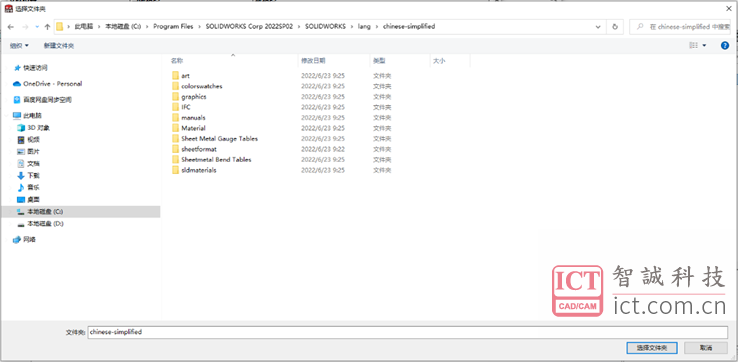The width and height of the screenshot is (738, 362).
Task: Open the view options dropdown arrow
Action: pos(705,46)
